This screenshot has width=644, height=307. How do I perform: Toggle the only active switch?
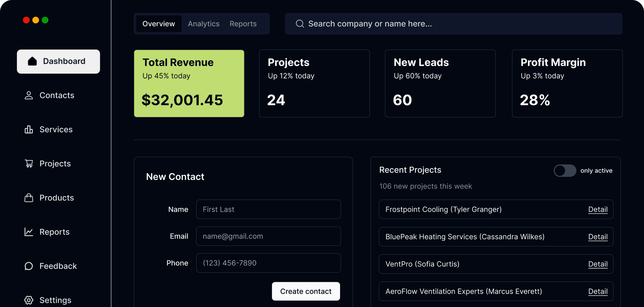coord(565,171)
